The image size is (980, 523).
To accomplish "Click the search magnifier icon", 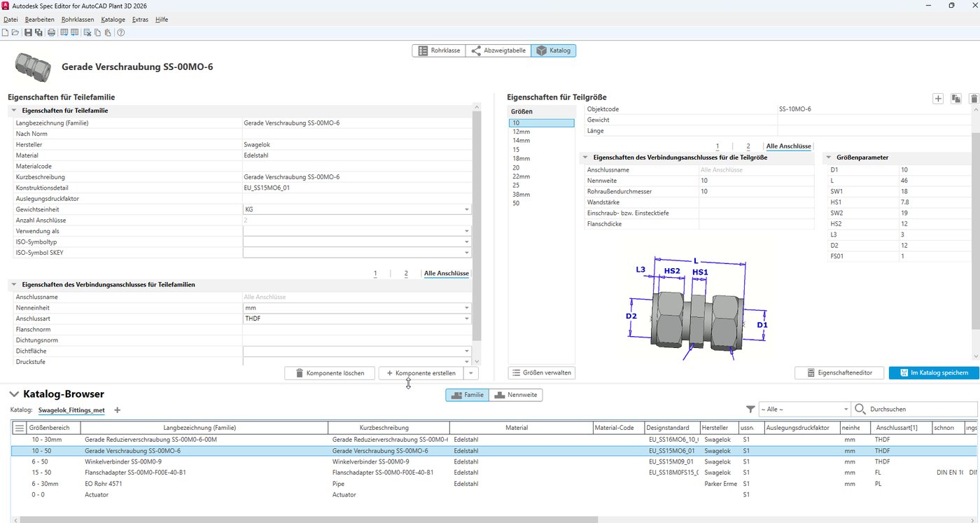I will [860, 409].
